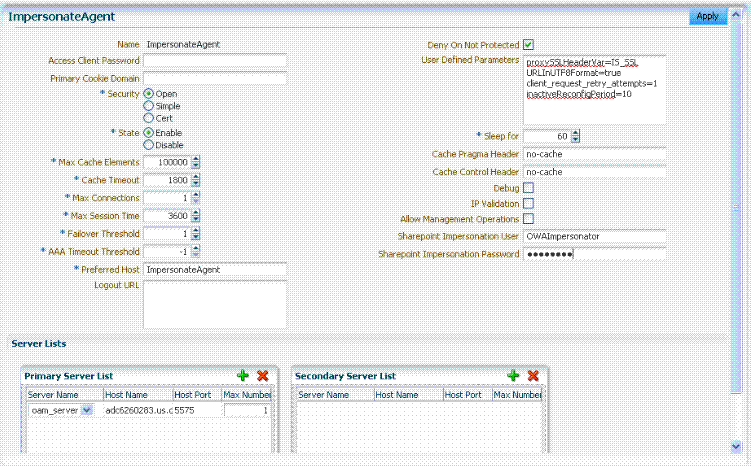
Task: Click the Server Lists section heading
Action: pyautogui.click(x=39, y=343)
